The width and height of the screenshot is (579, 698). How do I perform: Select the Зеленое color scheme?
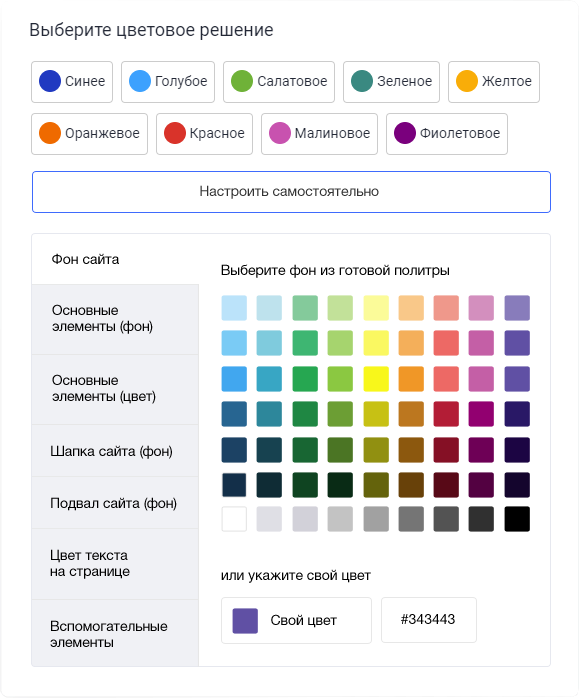coord(391,82)
